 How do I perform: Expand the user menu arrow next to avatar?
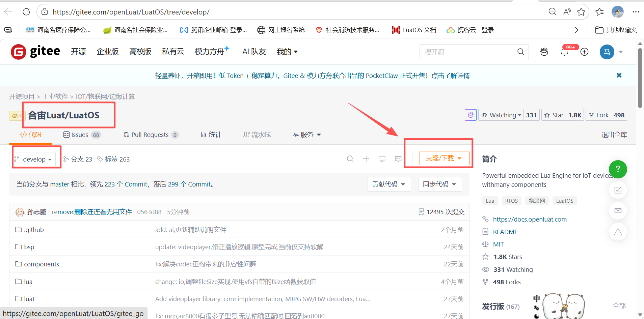click(621, 52)
